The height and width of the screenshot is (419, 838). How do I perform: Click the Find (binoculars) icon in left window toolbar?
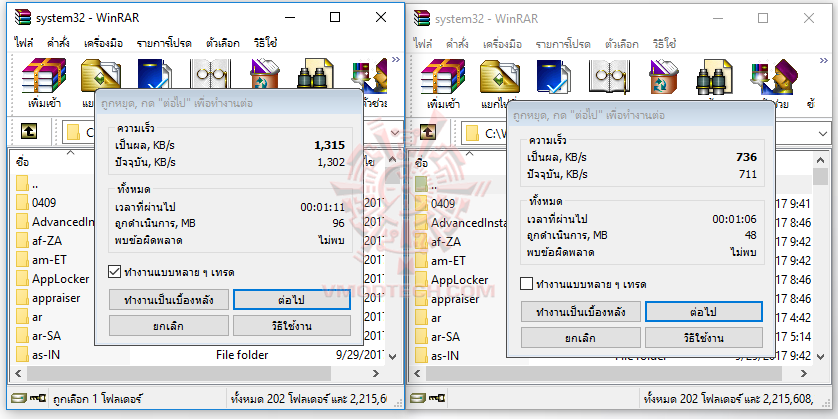click(315, 74)
